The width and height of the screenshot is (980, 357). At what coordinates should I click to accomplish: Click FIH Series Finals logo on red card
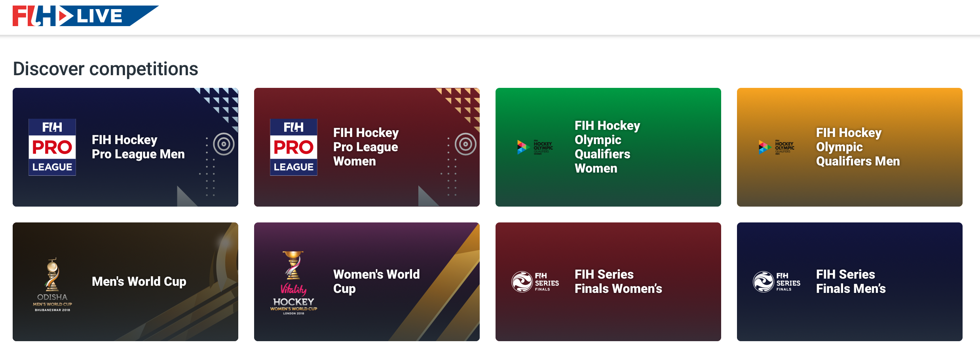click(x=535, y=282)
